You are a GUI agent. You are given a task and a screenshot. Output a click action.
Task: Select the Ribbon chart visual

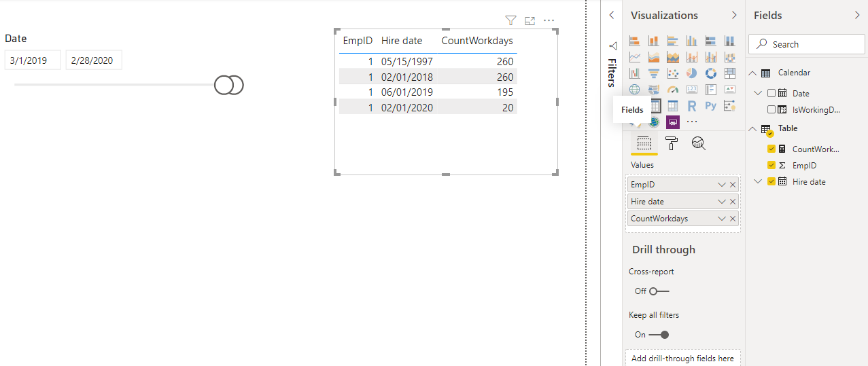730,57
